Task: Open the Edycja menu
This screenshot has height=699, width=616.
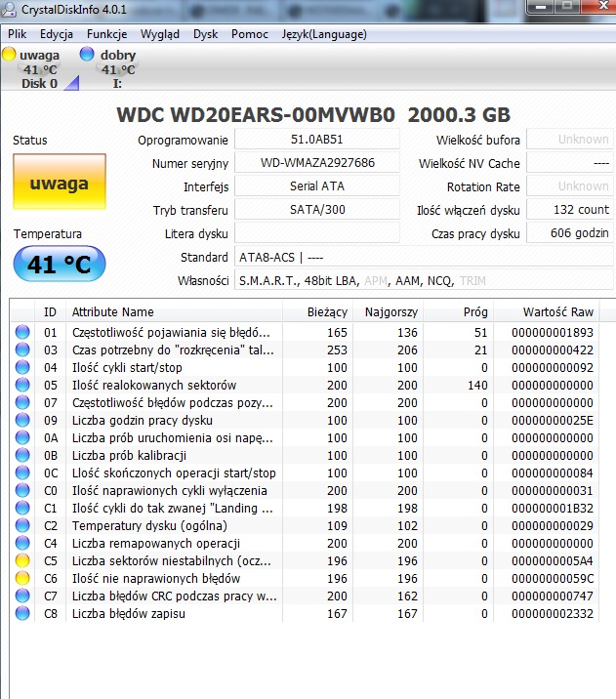Action: coord(57,34)
